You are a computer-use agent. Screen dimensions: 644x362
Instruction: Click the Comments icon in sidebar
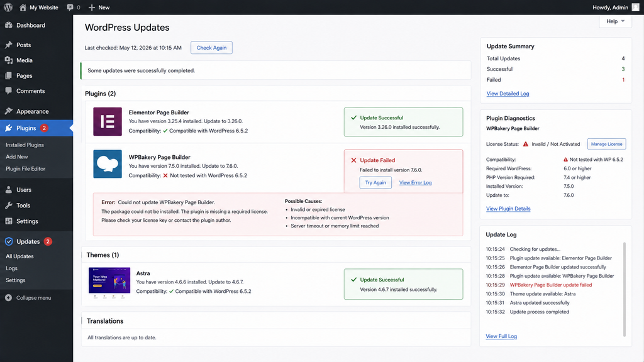click(9, 90)
